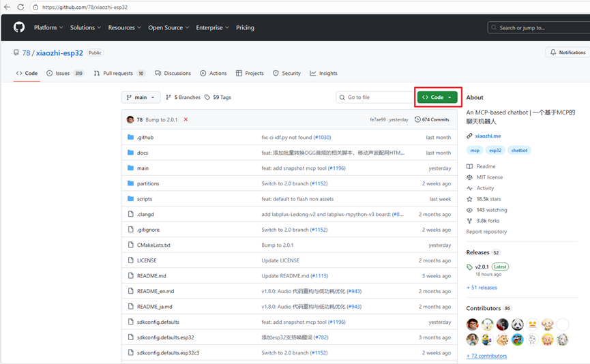
Task: Click the CMakeLists.txt file icon
Action: pyautogui.click(x=130, y=245)
